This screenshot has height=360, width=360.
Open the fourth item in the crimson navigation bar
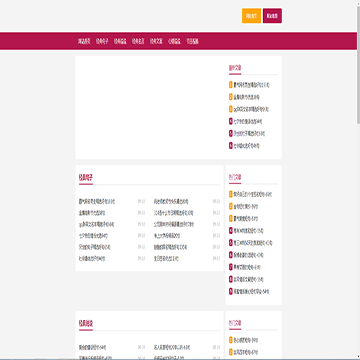[x=138, y=41]
